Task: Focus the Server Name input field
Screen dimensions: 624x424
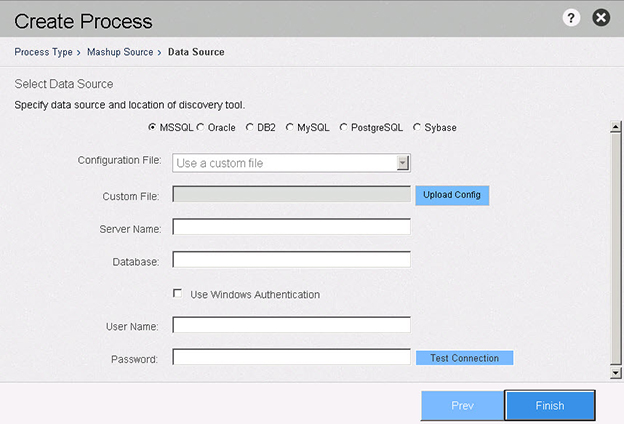Action: coord(291,227)
